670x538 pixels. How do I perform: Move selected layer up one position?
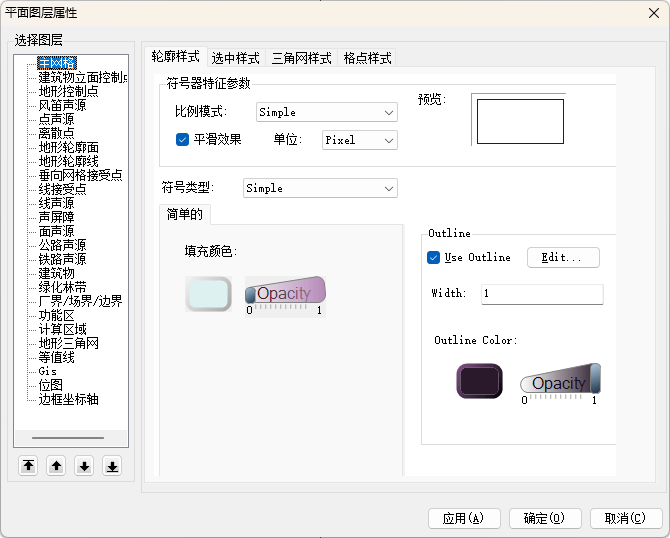pyautogui.click(x=56, y=466)
